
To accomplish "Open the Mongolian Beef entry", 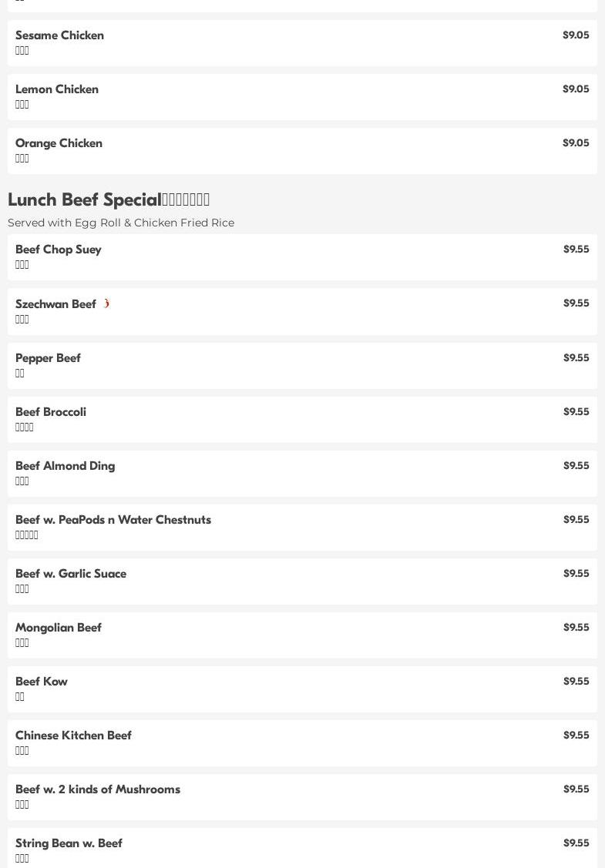I will tap(302, 635).
